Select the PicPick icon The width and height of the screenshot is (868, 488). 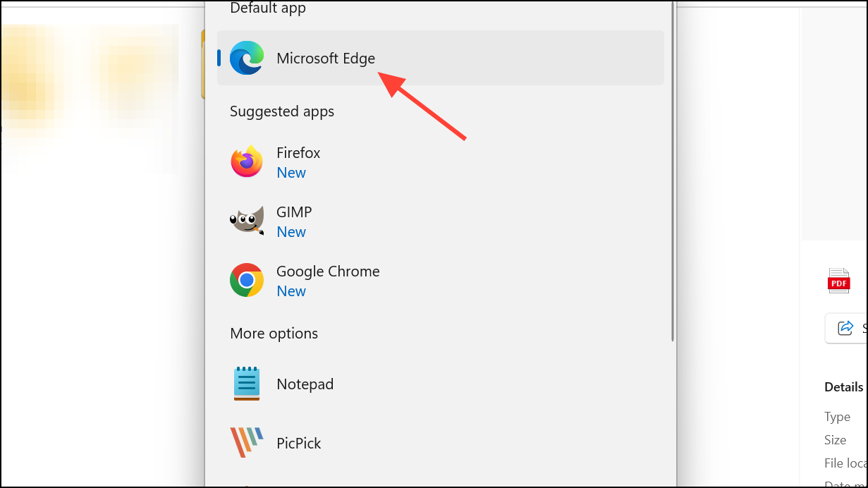(x=247, y=443)
